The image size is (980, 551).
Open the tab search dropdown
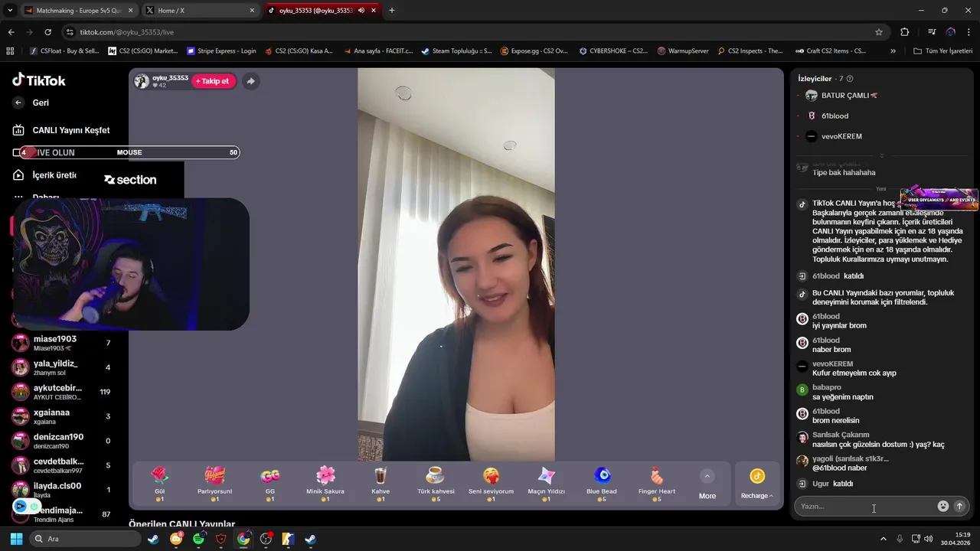[10, 11]
